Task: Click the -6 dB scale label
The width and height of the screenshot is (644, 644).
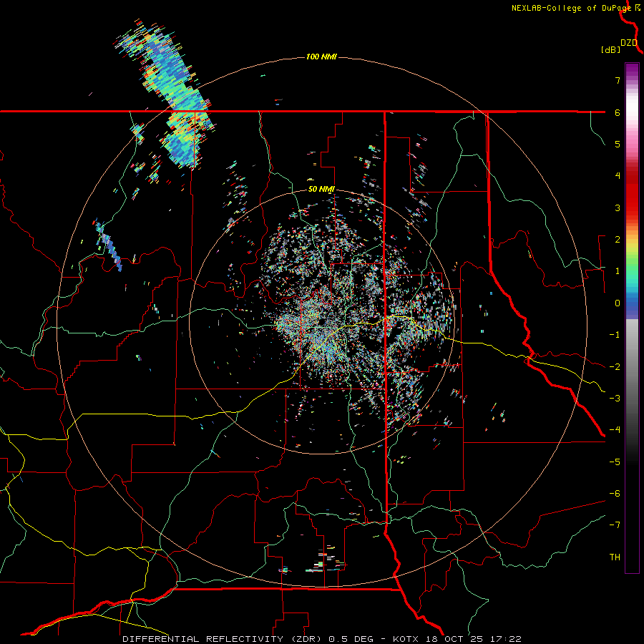Action: (x=615, y=494)
